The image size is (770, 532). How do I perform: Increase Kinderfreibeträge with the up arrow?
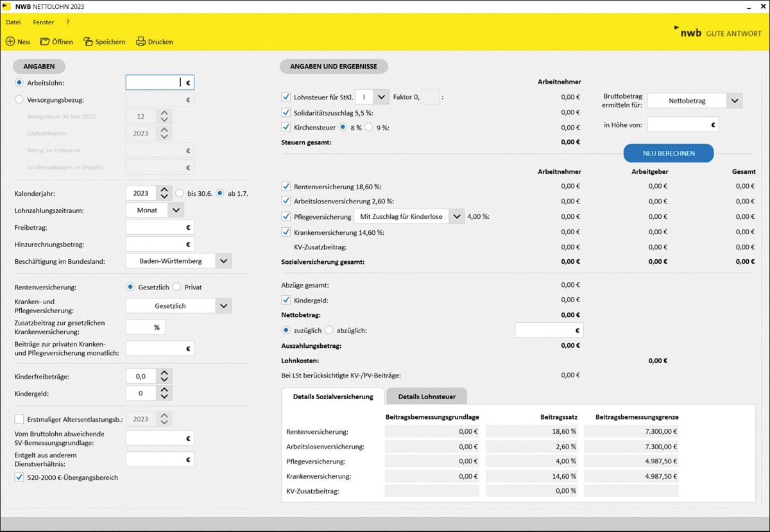point(164,373)
